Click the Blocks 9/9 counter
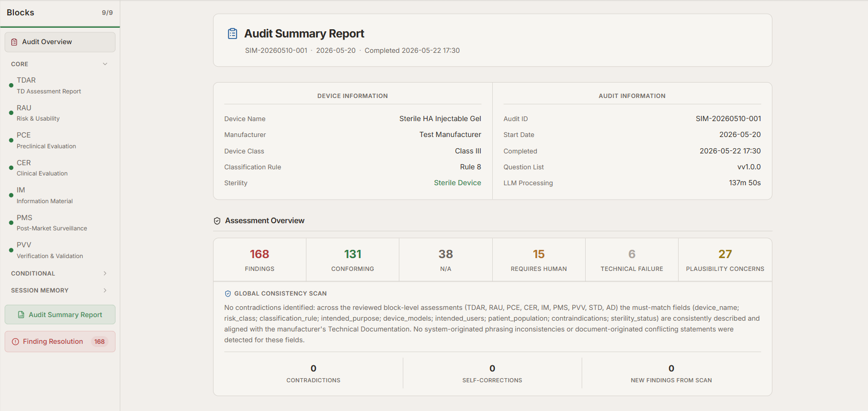868x411 pixels. (107, 13)
